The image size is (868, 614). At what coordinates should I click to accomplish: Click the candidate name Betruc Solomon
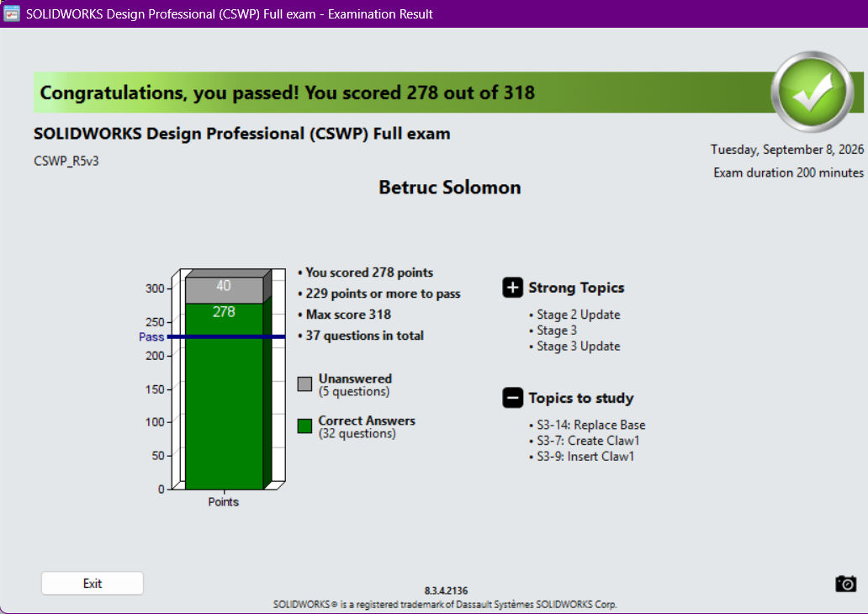449,187
